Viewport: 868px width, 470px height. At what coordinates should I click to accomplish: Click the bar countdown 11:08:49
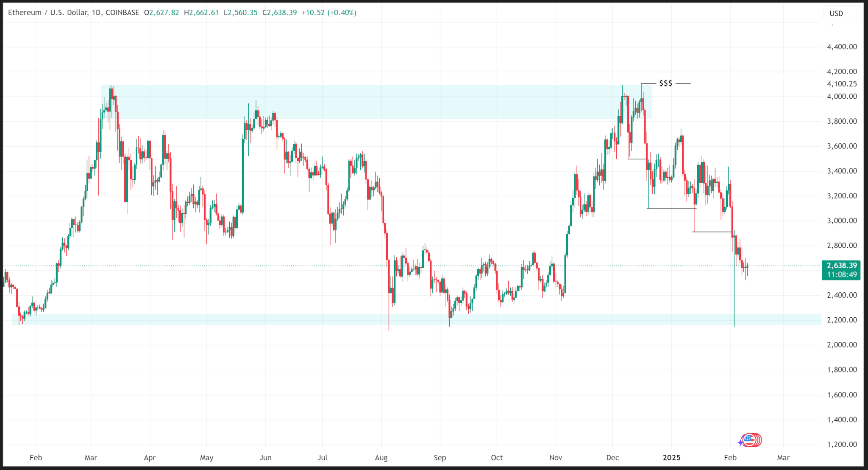pos(841,275)
